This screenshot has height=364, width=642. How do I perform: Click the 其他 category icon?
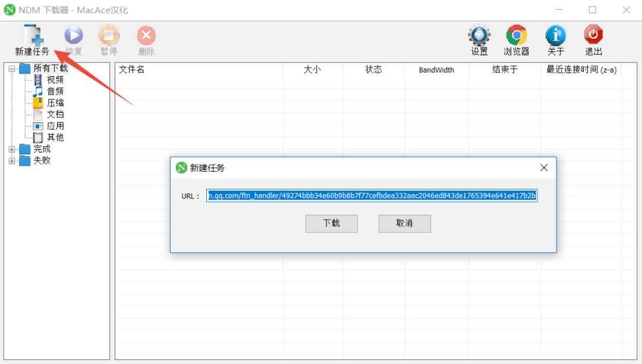[37, 137]
